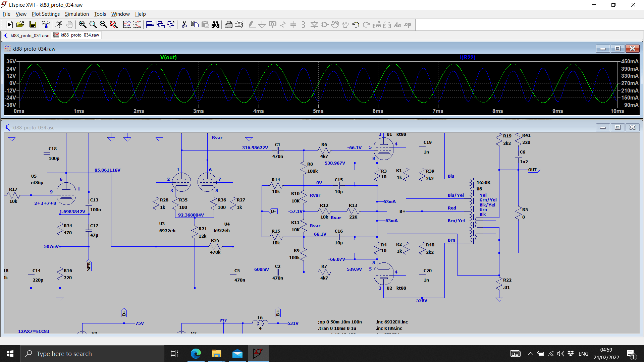Click the Print icon
Image resolution: width=644 pixels, height=362 pixels.
coord(239,24)
